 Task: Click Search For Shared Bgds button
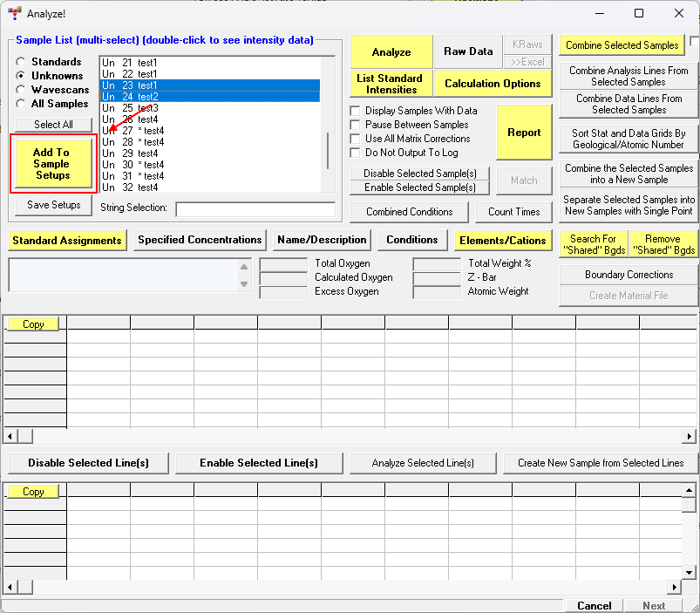(x=593, y=244)
